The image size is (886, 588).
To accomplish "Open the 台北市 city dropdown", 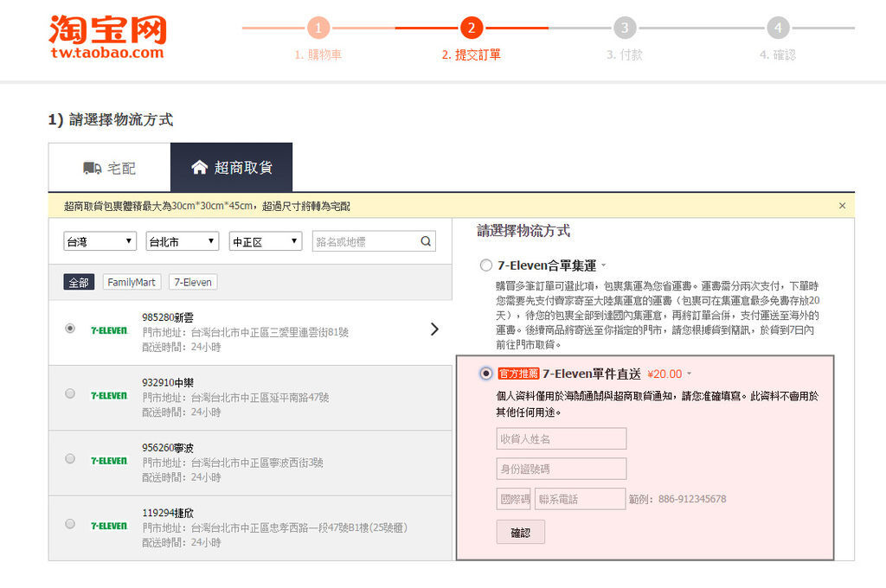I will pyautogui.click(x=182, y=241).
